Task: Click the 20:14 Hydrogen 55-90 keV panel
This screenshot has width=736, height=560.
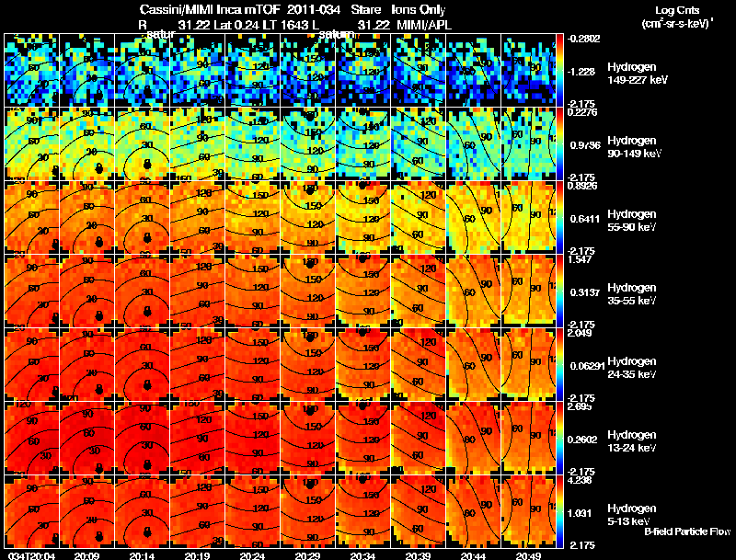Action: click(143, 217)
